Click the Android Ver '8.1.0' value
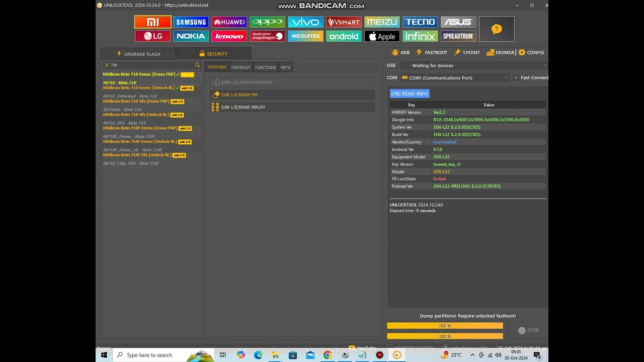 (438, 149)
